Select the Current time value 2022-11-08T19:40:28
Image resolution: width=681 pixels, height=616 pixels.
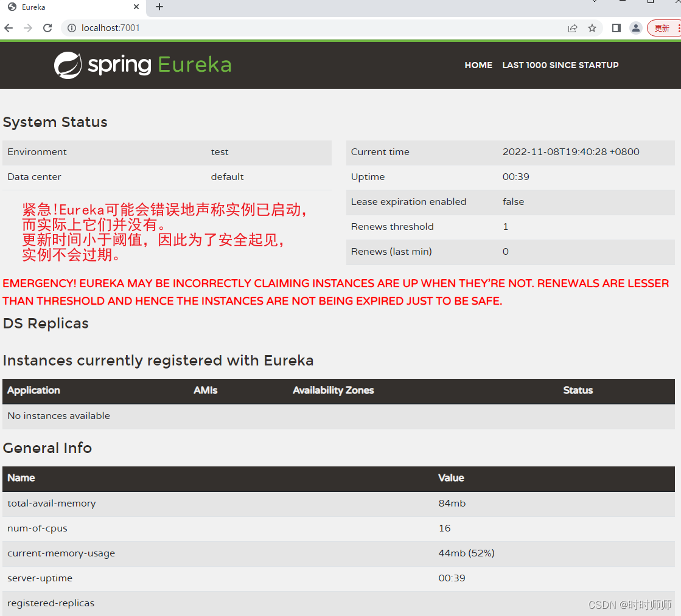[x=571, y=152]
